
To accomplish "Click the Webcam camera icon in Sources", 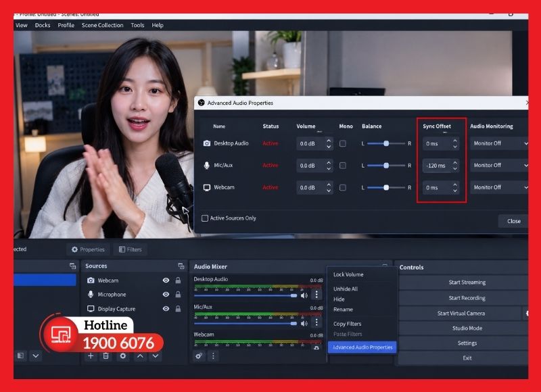I will pyautogui.click(x=91, y=280).
